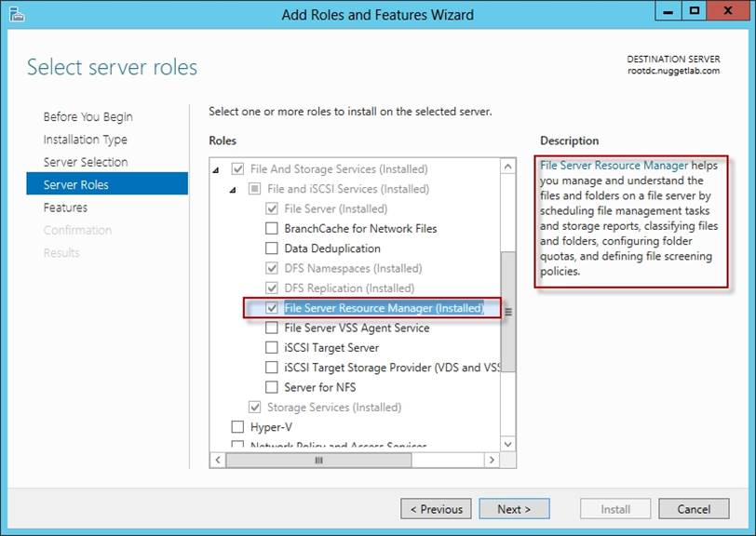Minimize the wizard window
Screen dimensions: 756x536
click(x=668, y=10)
